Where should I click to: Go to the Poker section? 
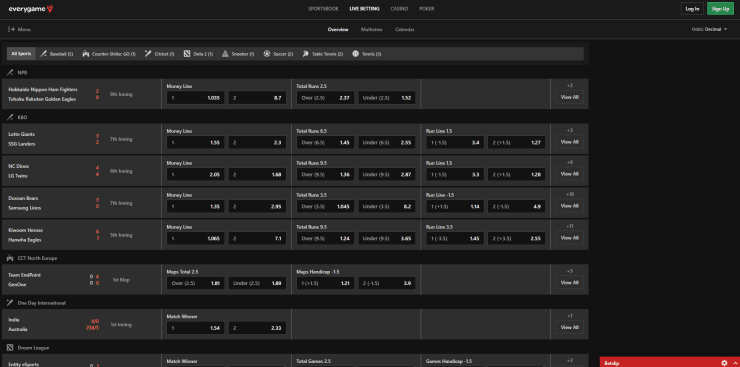(x=427, y=8)
